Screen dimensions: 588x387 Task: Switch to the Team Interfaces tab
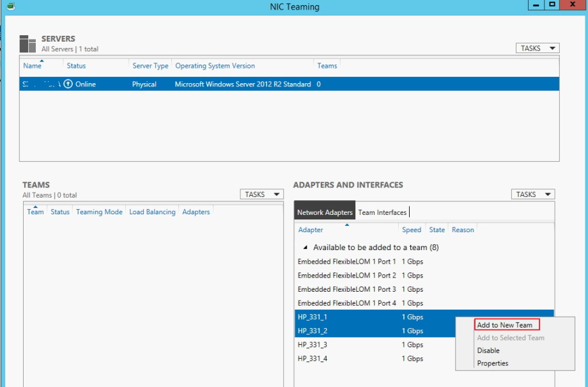click(383, 212)
